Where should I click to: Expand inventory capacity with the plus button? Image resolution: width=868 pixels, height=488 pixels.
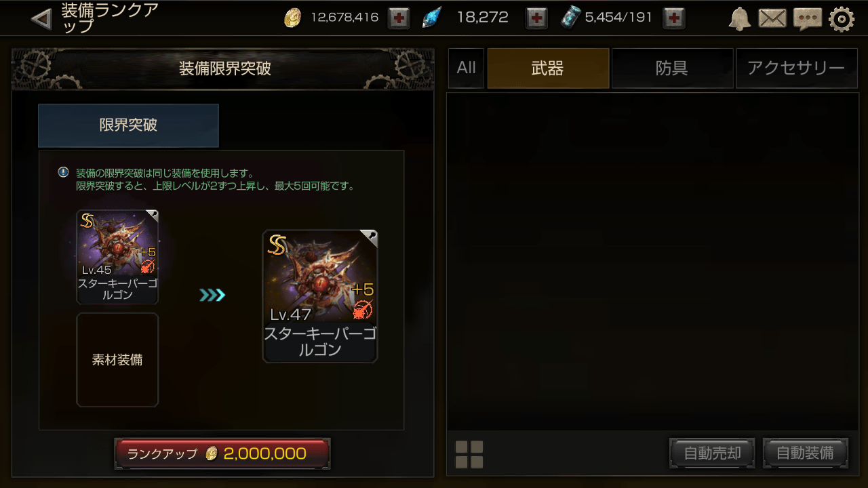click(x=673, y=18)
